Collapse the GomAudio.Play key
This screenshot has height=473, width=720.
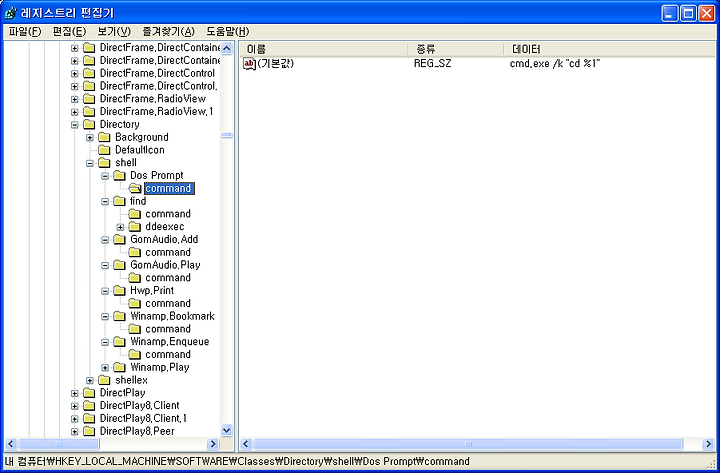pos(105,265)
